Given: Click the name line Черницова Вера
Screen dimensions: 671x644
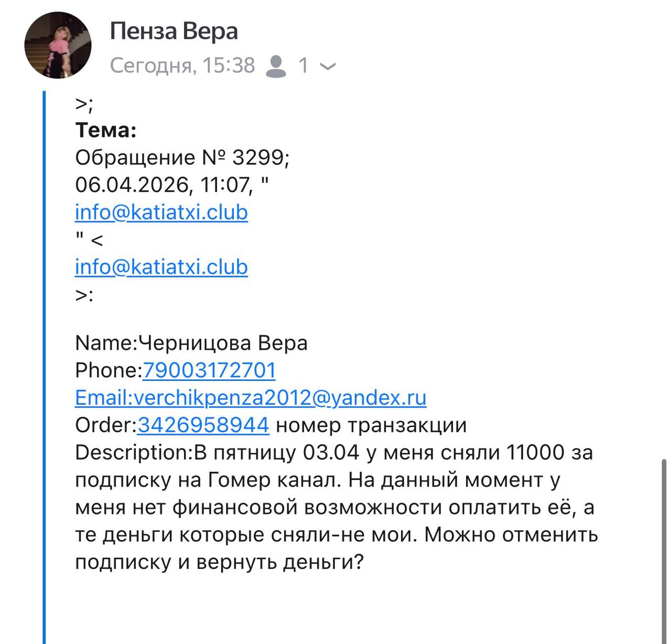Looking at the screenshot, I should click(x=223, y=343).
